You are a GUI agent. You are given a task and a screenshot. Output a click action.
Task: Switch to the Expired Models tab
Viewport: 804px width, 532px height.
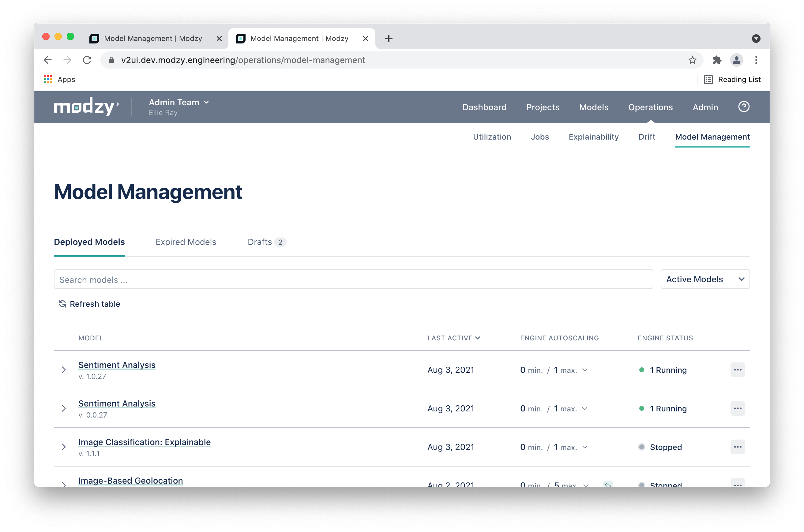(x=186, y=242)
